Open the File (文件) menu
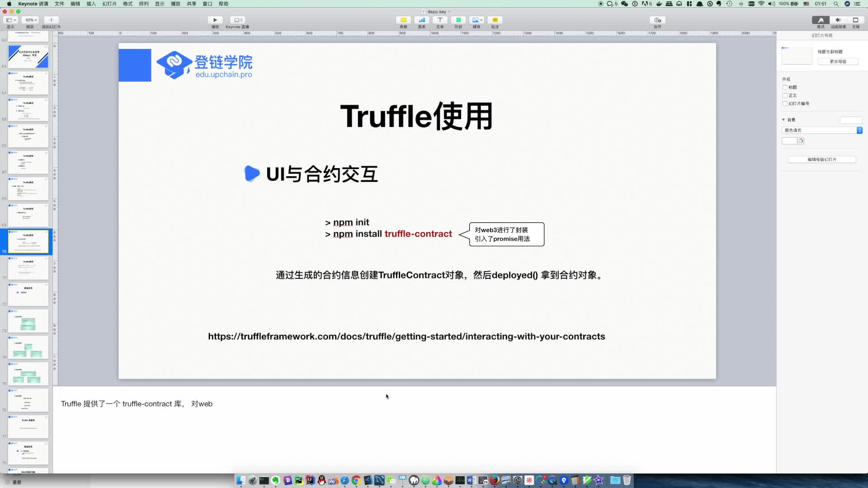 59,4
